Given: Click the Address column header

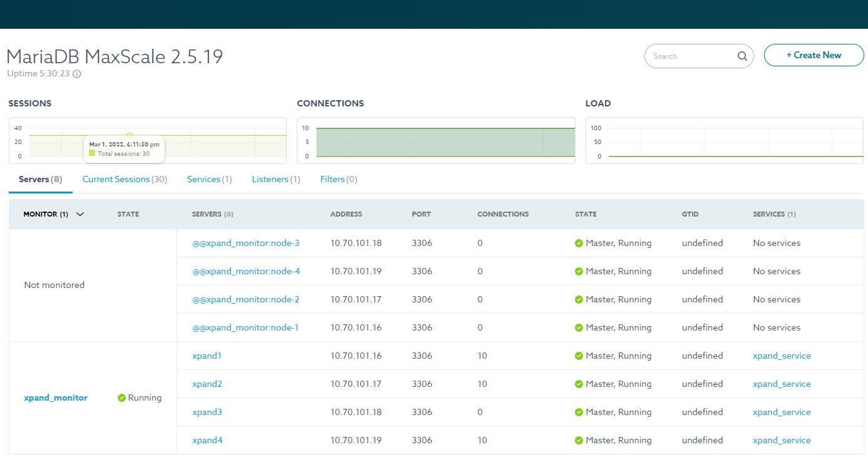Looking at the screenshot, I should click(x=346, y=214).
